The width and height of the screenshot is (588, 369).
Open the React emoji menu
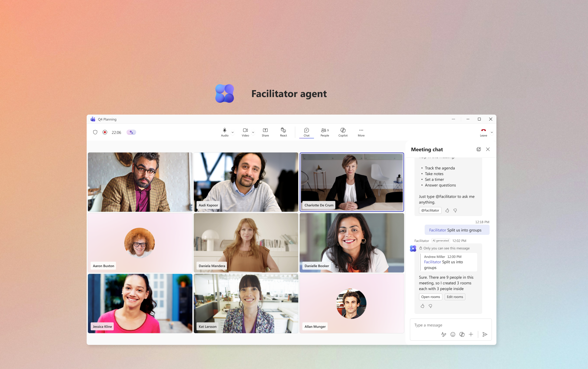[x=284, y=132]
